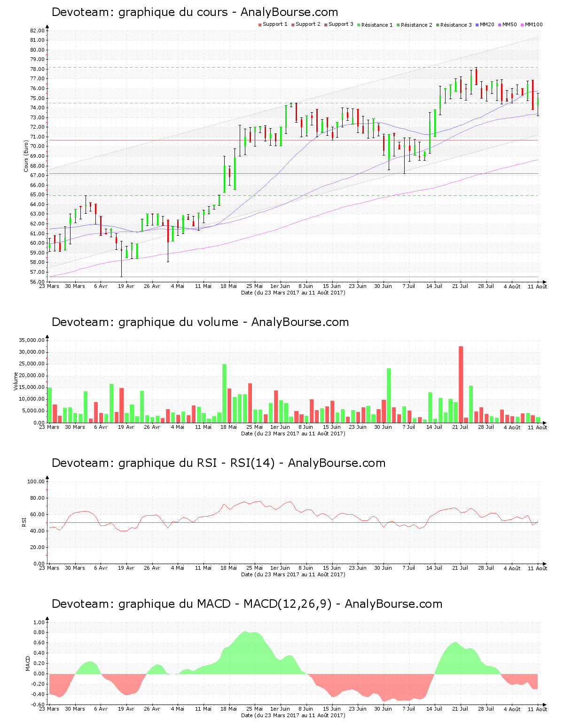Click '23 Mars' on the volume chart axis
Image resolution: width=564 pixels, height=728 pixels.
(49, 427)
